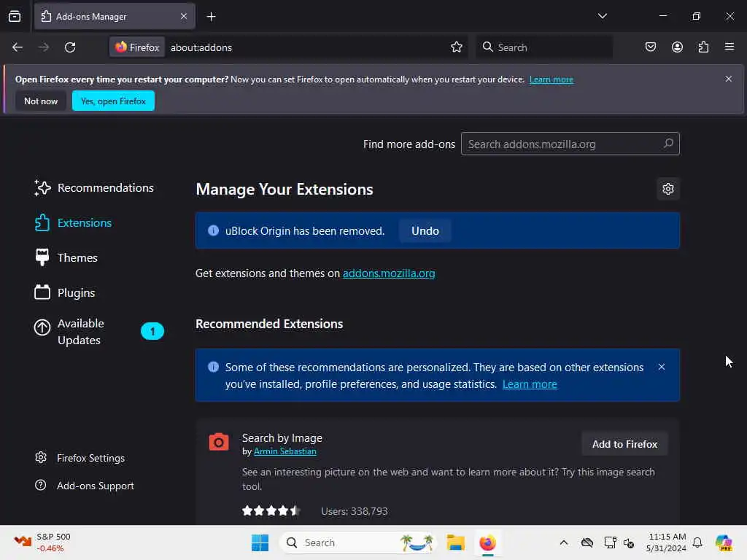
Task: Click the about:addons address text
Action: click(x=201, y=47)
